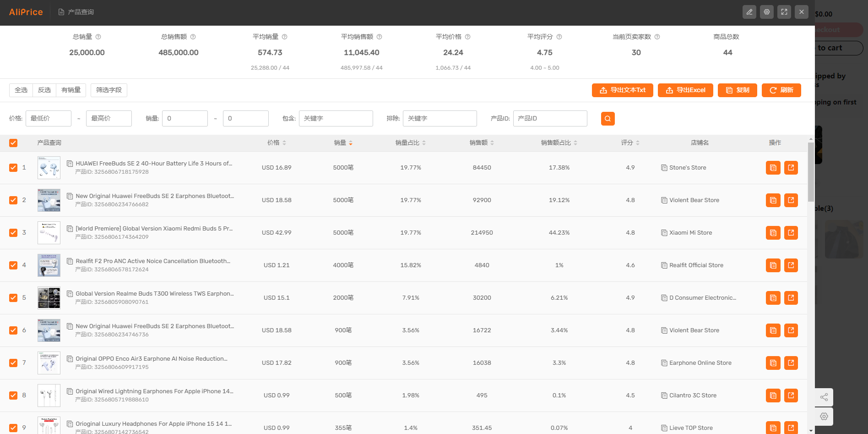868x434 pixels.
Task: Open Stone's Store link
Action: [x=688, y=168]
